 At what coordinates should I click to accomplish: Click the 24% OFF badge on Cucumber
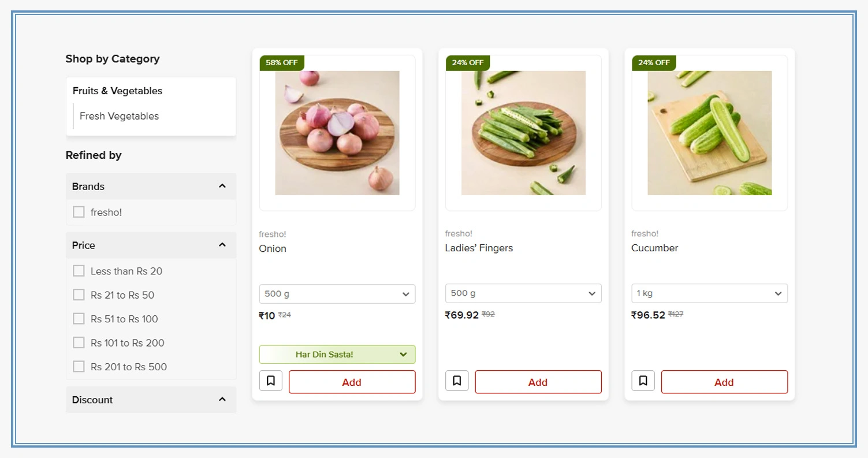point(653,63)
